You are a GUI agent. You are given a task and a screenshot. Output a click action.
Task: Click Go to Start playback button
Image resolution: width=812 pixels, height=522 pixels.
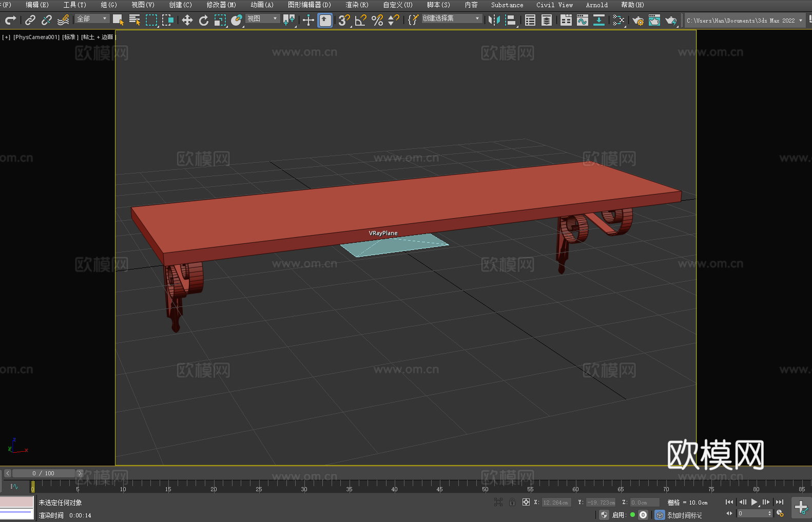pos(729,502)
